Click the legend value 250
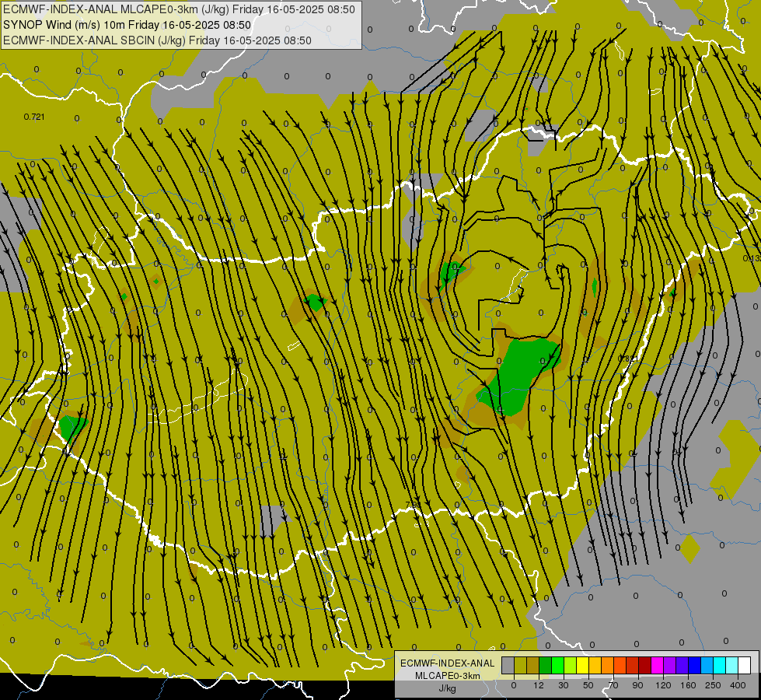761x700 pixels. [x=713, y=685]
